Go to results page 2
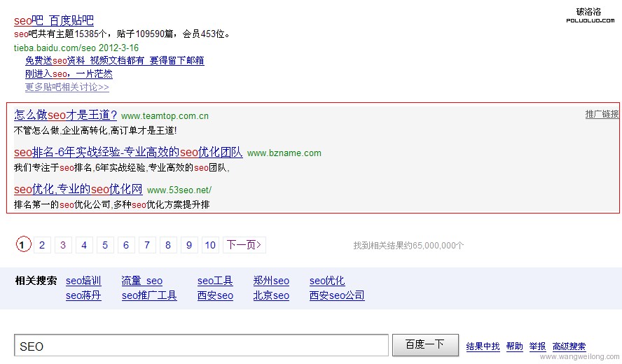The height and width of the screenshot is (364, 622). pos(42,245)
